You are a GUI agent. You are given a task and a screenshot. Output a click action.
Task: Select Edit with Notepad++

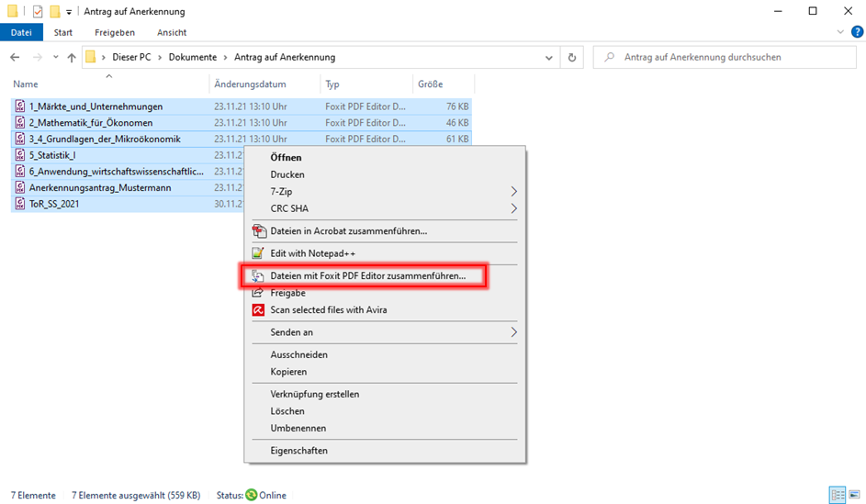pyautogui.click(x=312, y=253)
